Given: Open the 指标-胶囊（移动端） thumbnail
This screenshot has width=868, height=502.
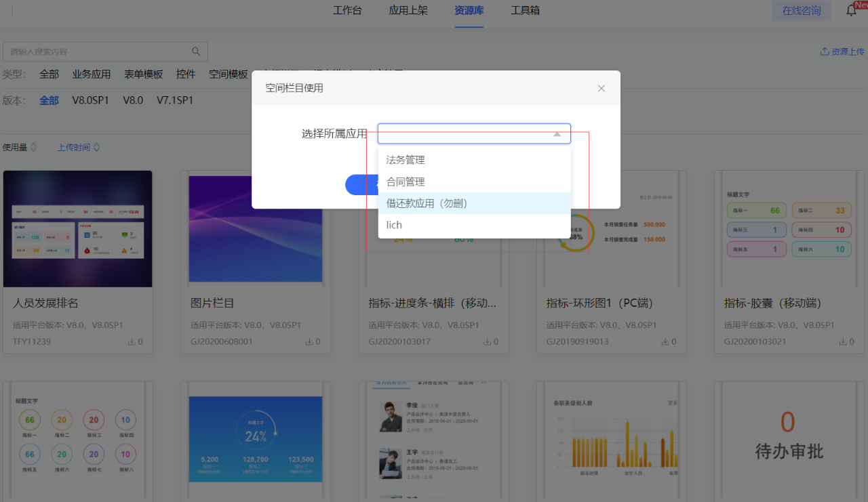Looking at the screenshot, I should 789,229.
